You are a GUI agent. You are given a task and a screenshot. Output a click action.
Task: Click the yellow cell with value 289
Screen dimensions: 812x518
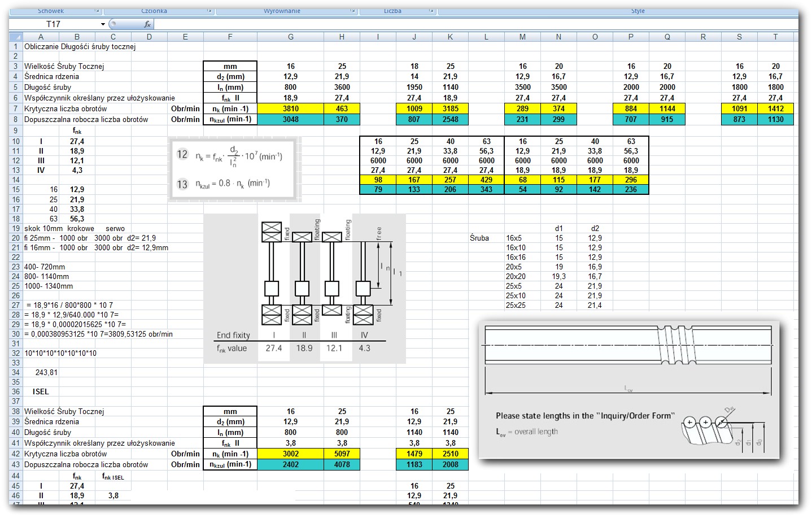click(522, 108)
